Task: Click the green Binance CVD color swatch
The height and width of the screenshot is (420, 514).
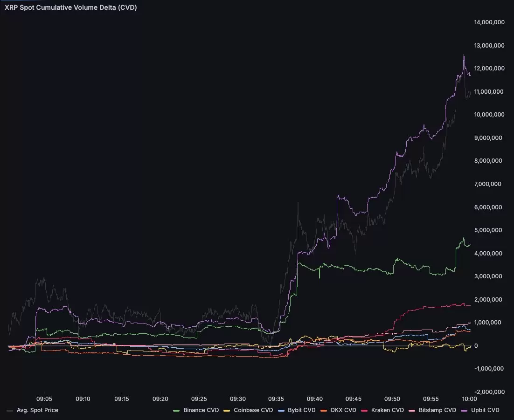Action: [176, 411]
